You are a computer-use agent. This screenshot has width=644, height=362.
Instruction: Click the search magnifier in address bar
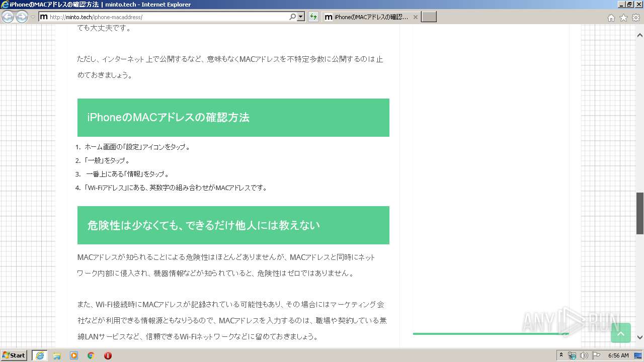[x=293, y=17]
